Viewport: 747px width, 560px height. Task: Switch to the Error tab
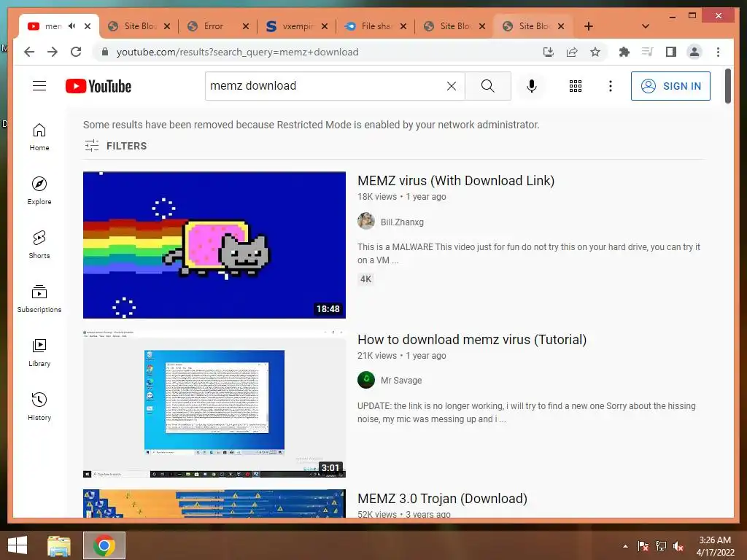[213, 26]
